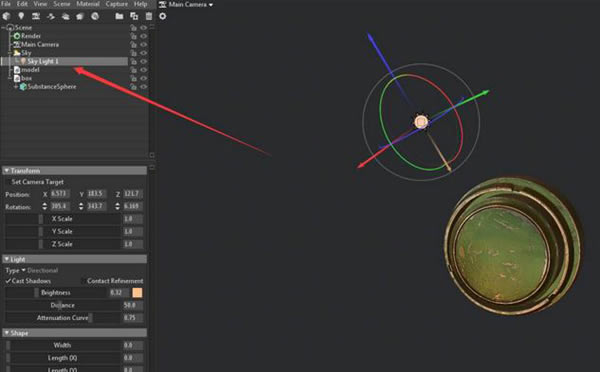Select the Render item in scene tree
The width and height of the screenshot is (600, 372).
pos(31,36)
